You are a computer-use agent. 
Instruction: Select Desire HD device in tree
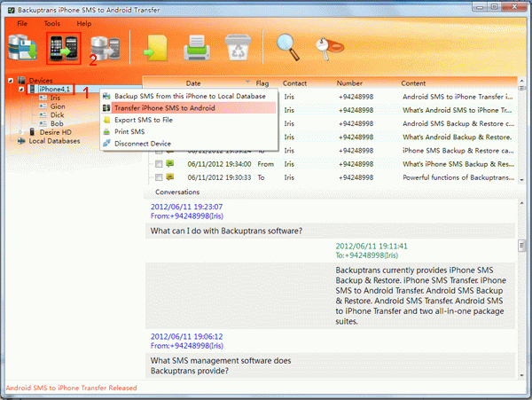pos(55,132)
